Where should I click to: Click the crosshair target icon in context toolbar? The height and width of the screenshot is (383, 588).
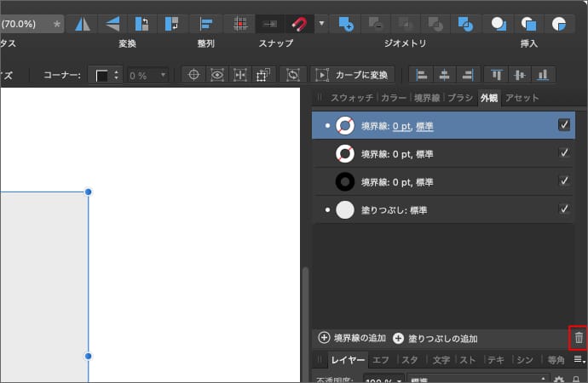pyautogui.click(x=194, y=75)
